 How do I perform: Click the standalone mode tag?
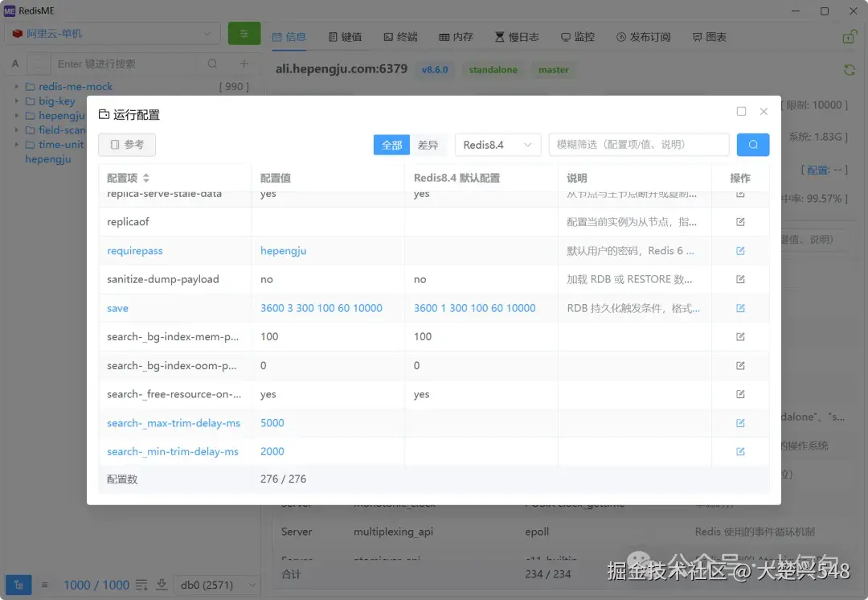(493, 70)
